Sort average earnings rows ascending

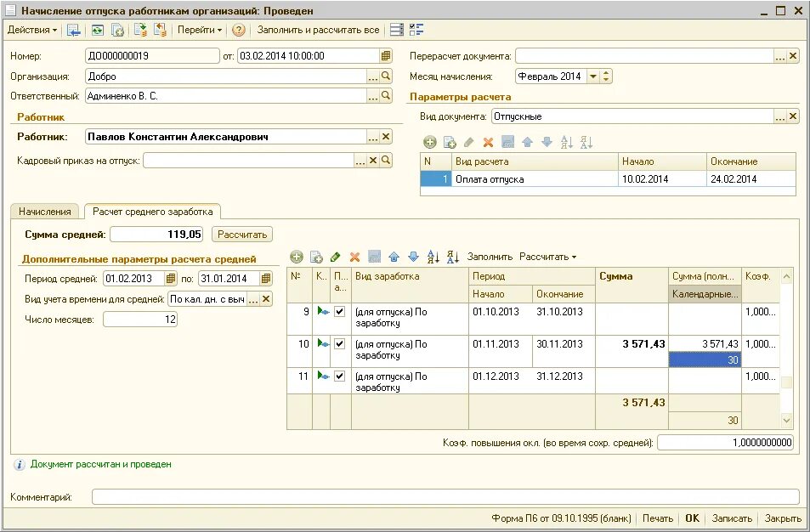coord(433,257)
